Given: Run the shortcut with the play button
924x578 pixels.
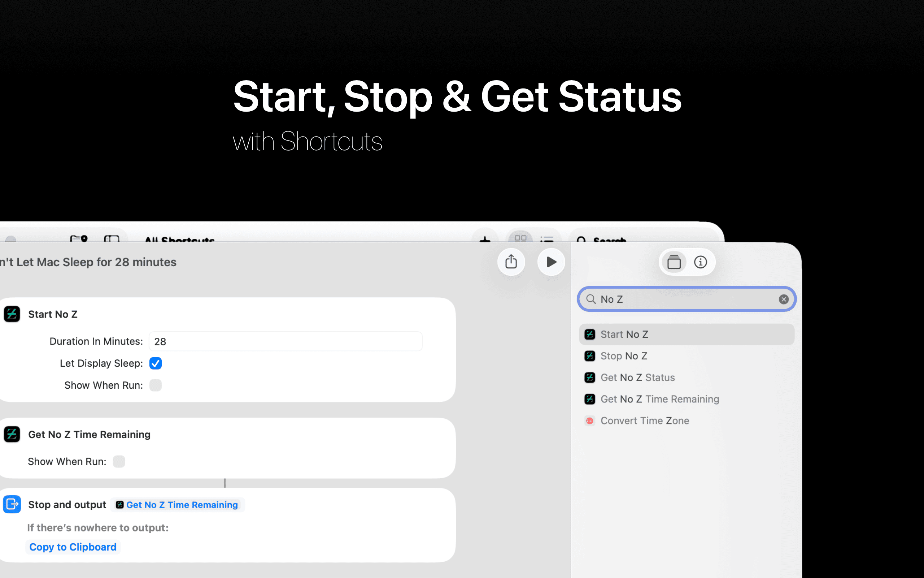Looking at the screenshot, I should 551,262.
